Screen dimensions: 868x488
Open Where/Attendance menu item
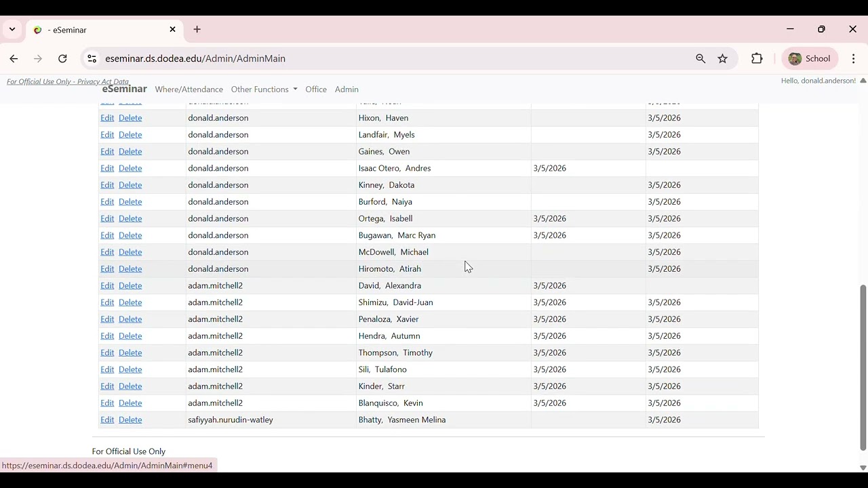(x=189, y=89)
